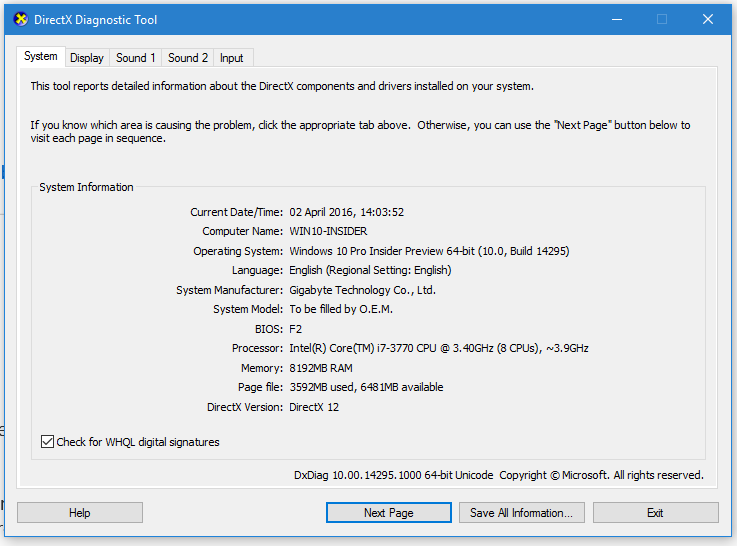Click the BIOS label
Image resolution: width=737 pixels, height=552 pixels.
tap(269, 329)
